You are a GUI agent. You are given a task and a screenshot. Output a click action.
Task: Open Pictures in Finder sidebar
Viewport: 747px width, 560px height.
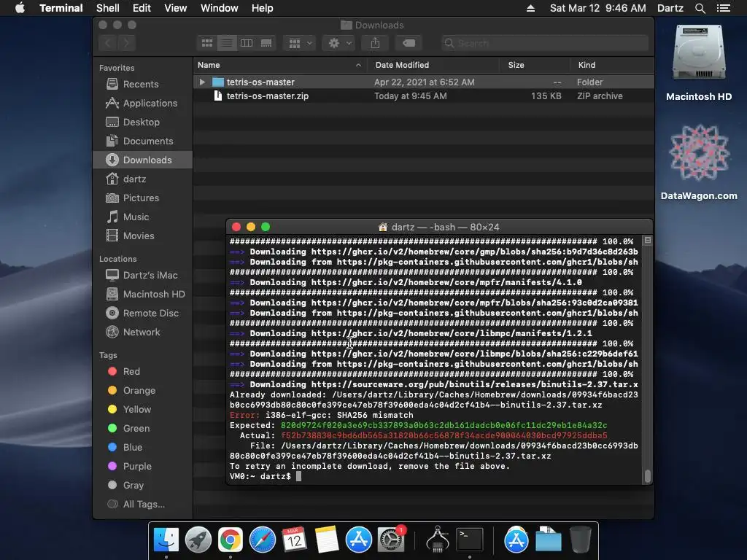[x=141, y=198]
